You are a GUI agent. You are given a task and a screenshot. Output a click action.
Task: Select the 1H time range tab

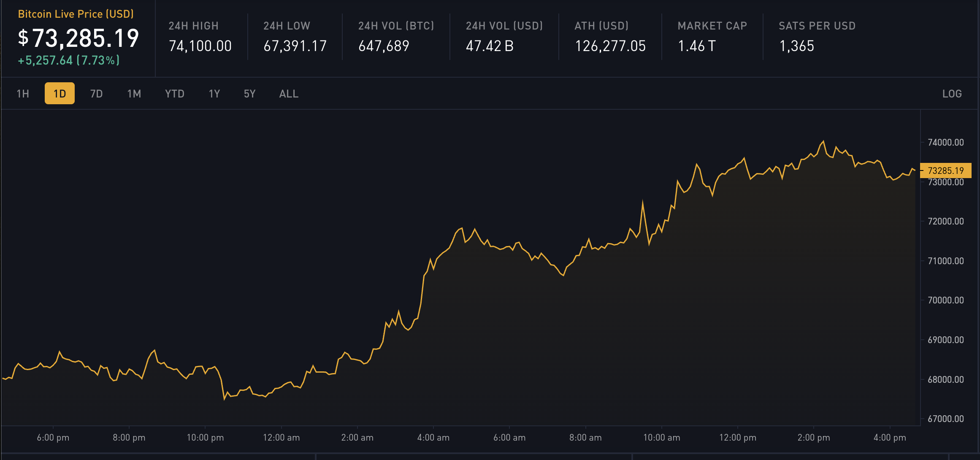point(23,94)
